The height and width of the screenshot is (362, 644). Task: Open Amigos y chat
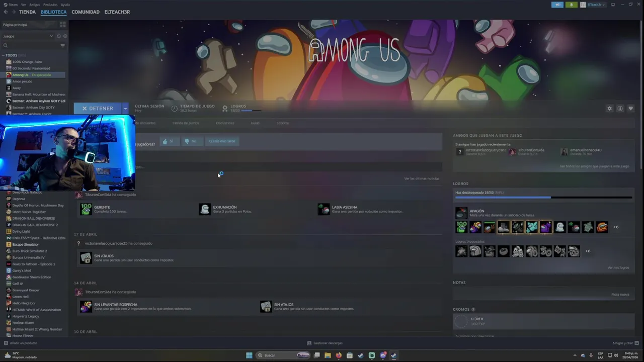[x=624, y=343]
